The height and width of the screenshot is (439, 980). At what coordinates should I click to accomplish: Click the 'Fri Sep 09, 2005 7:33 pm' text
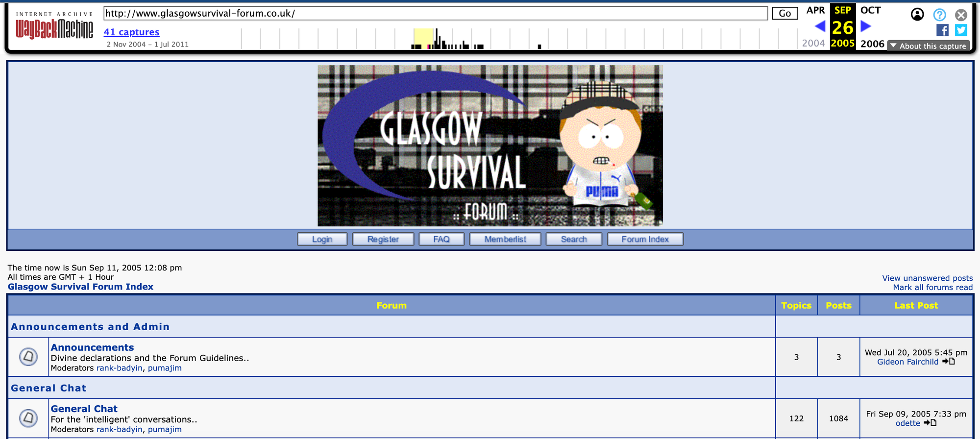tap(916, 414)
